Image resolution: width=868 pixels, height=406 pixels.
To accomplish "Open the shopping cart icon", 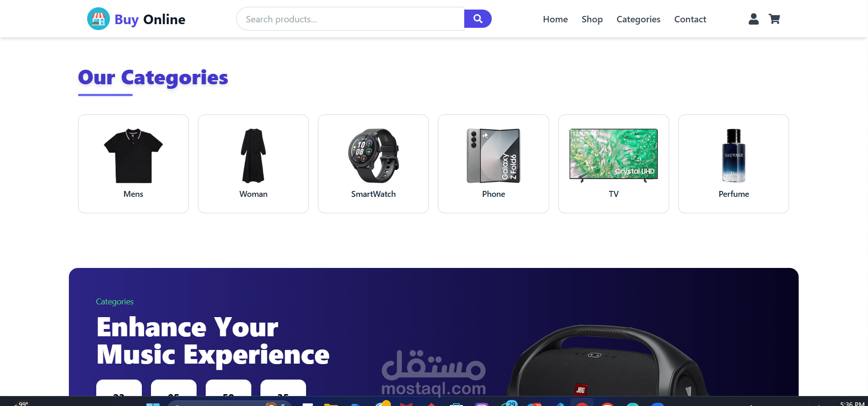I will click(x=774, y=19).
